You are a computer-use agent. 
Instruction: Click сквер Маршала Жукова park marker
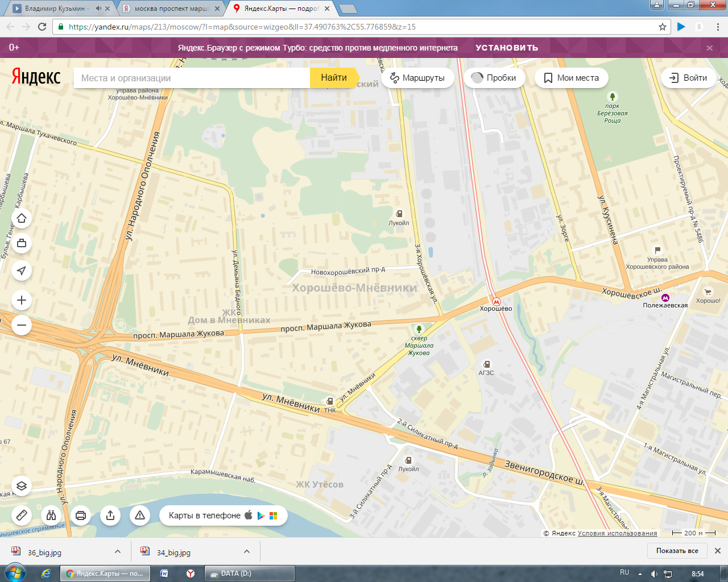[x=419, y=329]
